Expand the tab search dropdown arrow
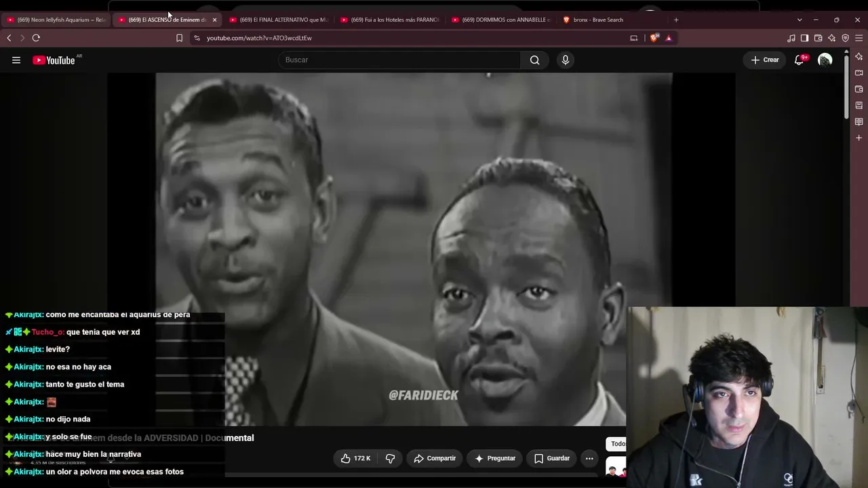This screenshot has height=488, width=868. click(800, 20)
